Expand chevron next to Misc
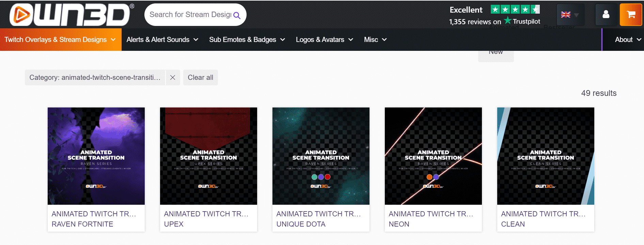 click(x=384, y=40)
